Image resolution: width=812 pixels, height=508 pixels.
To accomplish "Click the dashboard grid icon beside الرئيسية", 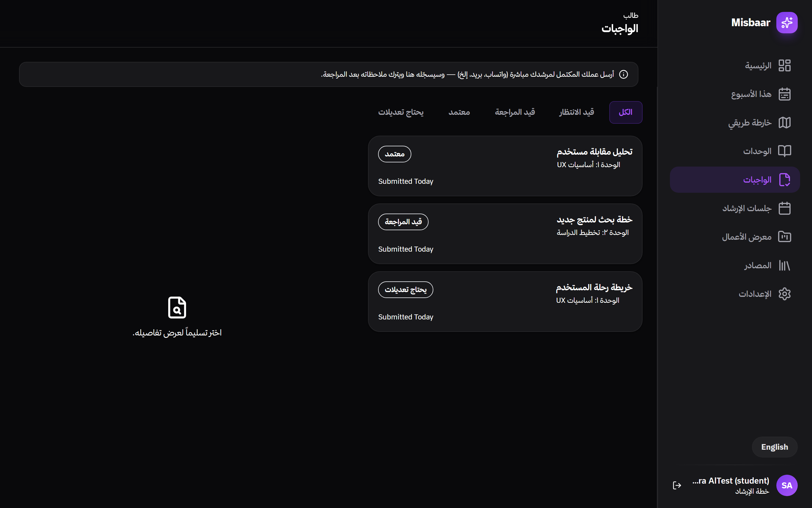I will (x=784, y=65).
